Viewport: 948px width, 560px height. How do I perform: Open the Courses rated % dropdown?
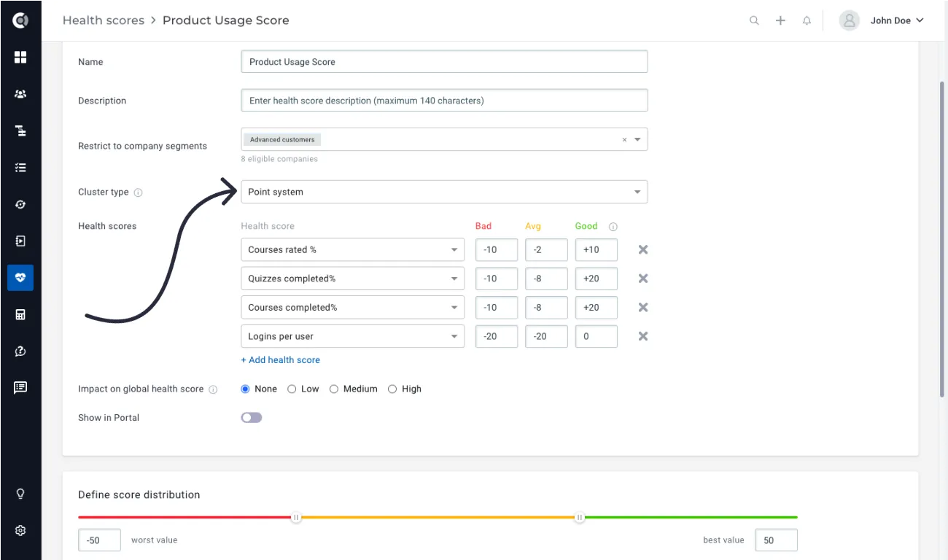[x=352, y=249]
